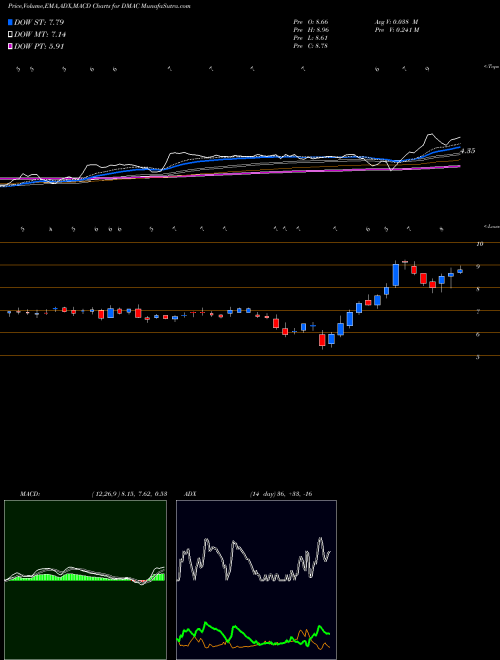Click the 4.35 value label beside EMA lines
Viewport: 500px width, 660px height.
468,151
